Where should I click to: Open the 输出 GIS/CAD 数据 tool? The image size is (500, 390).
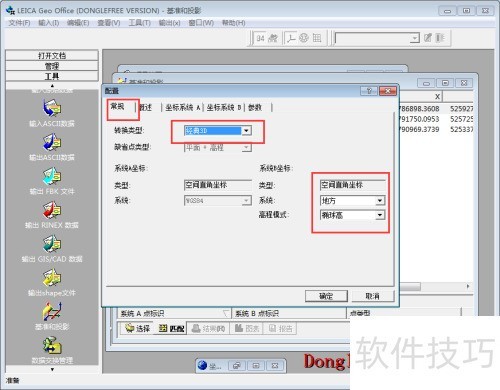[x=52, y=244]
